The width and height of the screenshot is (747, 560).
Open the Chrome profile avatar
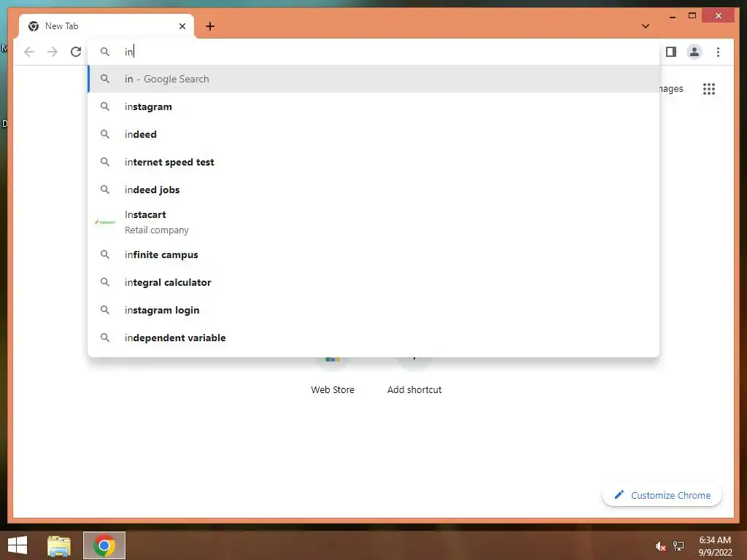pos(694,52)
